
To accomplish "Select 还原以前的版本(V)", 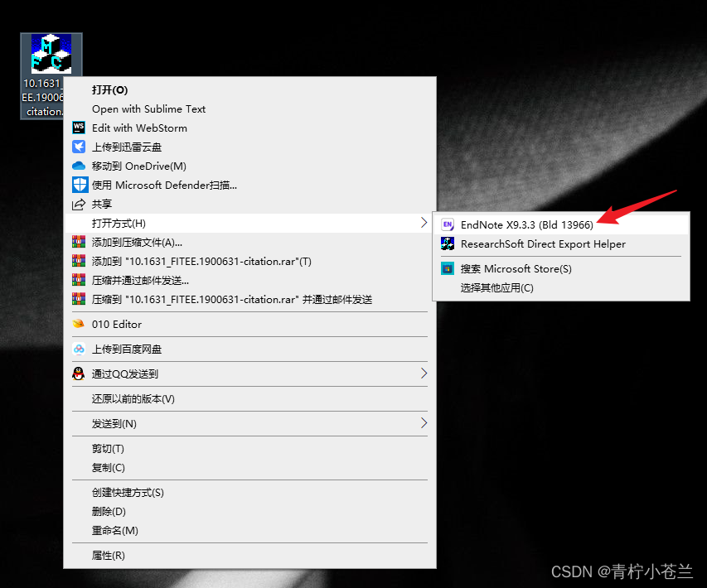I will [x=250, y=398].
